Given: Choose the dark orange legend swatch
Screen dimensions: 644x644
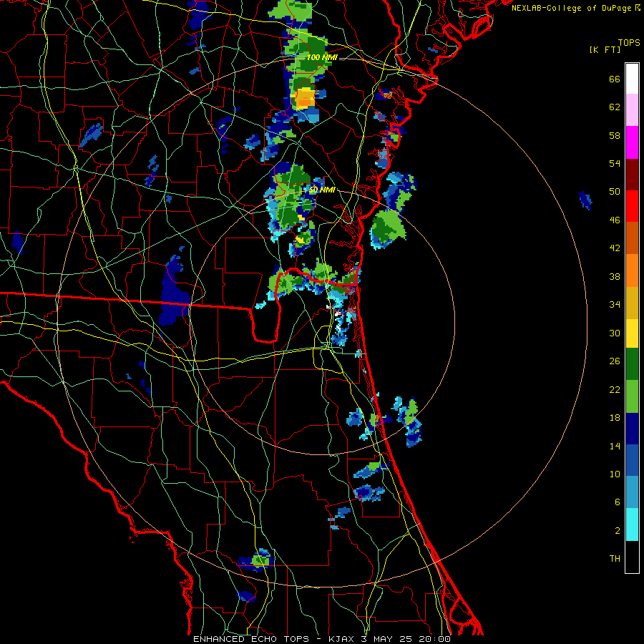Looking at the screenshot, I should click(632, 238).
